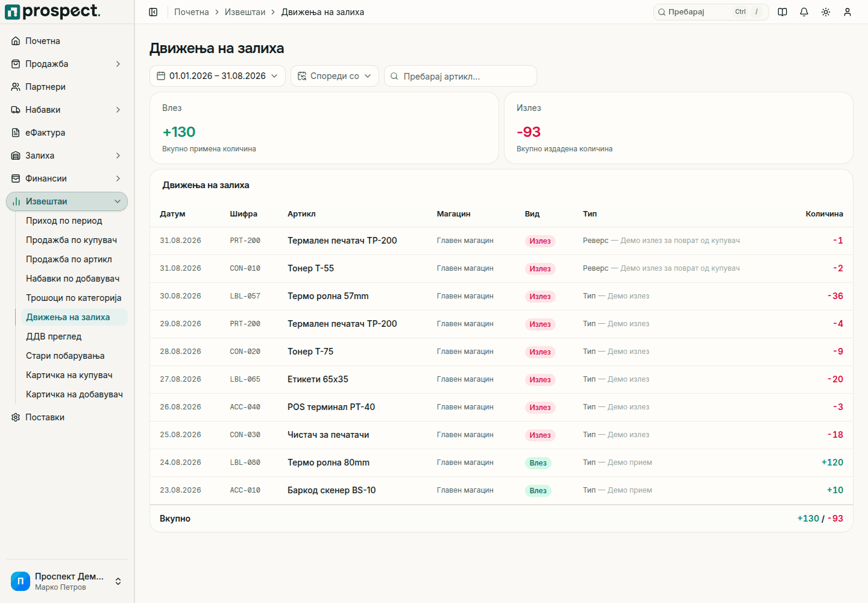
Task: Click the Продажба shopping bag icon
Action: pyautogui.click(x=16, y=64)
